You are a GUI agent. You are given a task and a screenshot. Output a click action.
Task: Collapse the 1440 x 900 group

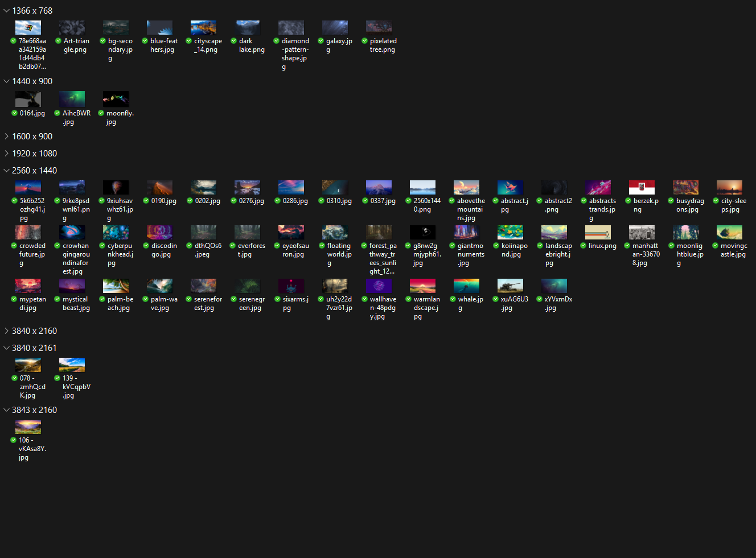[6, 81]
